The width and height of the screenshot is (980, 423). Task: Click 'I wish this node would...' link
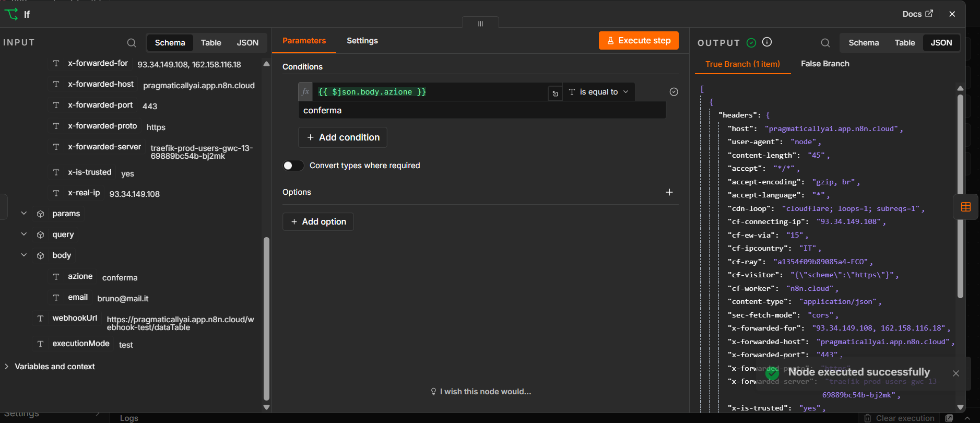tap(480, 392)
